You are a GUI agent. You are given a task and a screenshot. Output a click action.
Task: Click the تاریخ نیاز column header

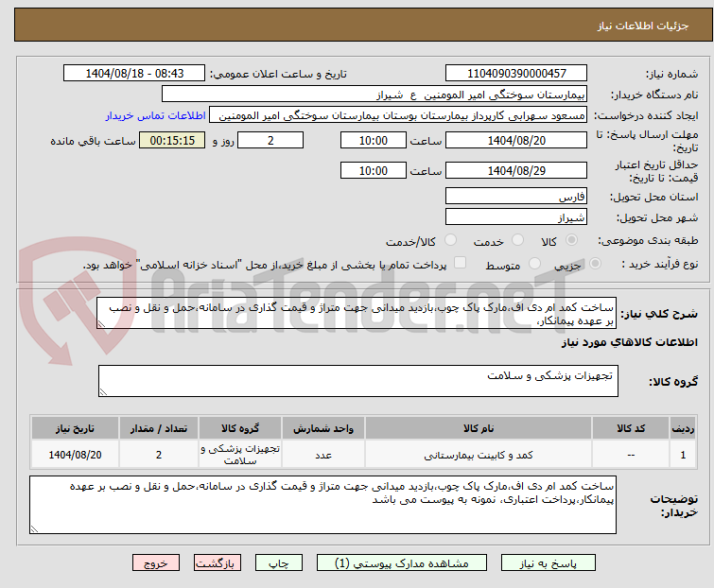[x=75, y=429]
